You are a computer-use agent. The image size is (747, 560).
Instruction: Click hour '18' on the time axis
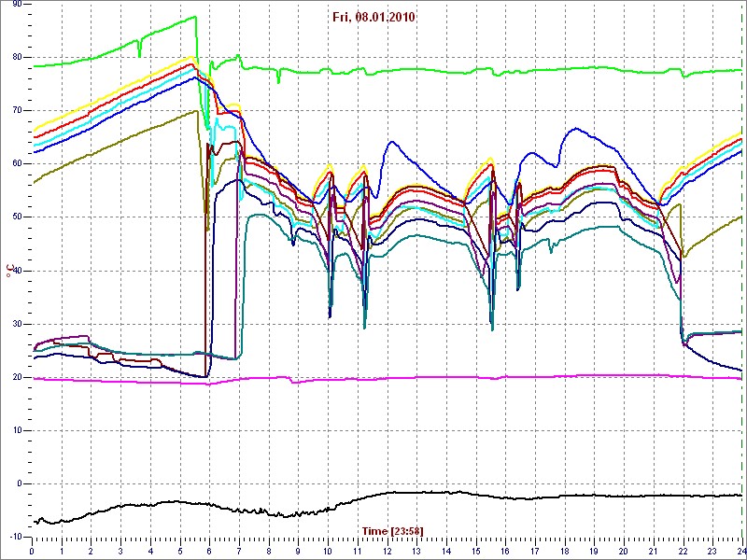tap(565, 549)
